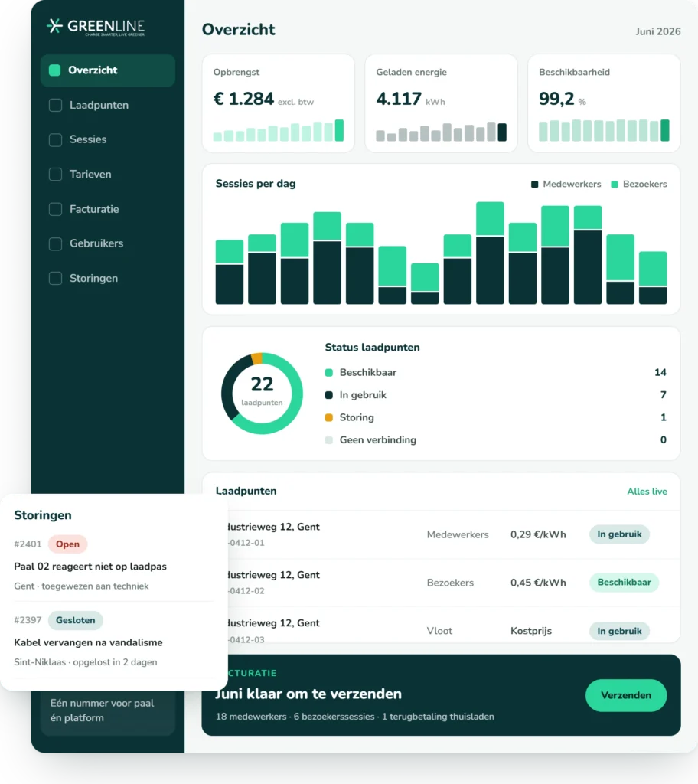This screenshot has height=784, width=698.
Task: Open the Opbrengst € 1.284 card
Action: pyautogui.click(x=279, y=103)
